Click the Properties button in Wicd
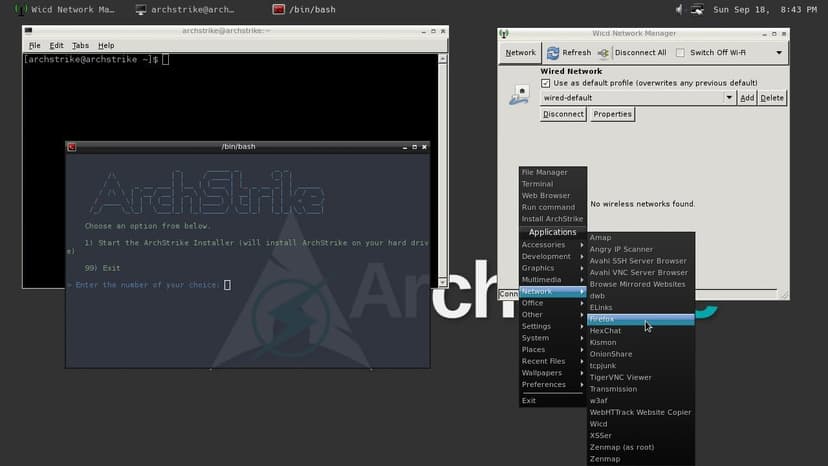Viewport: 828px width, 466px height. [x=612, y=114]
